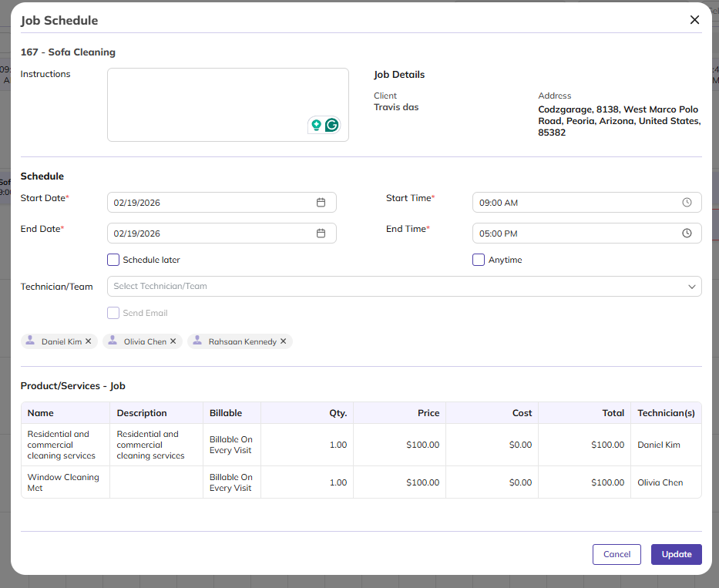
Task: Remove Daniel Kim technician chip
Action: point(89,341)
